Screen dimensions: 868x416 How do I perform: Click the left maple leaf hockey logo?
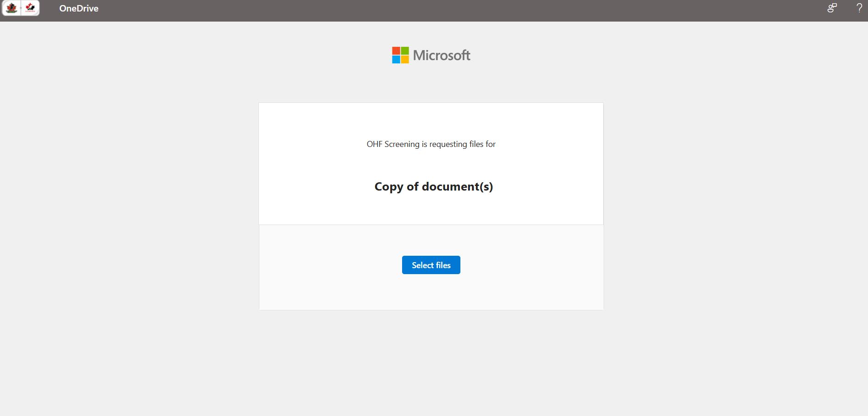pyautogui.click(x=11, y=8)
